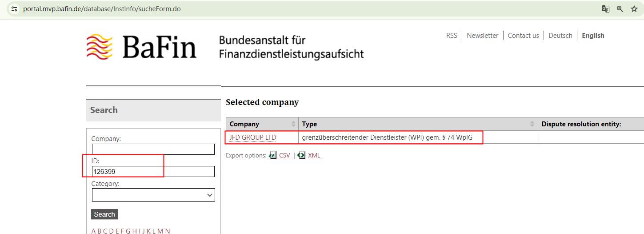Click the browser address bar URL
644x234 pixels.
[x=102, y=9]
